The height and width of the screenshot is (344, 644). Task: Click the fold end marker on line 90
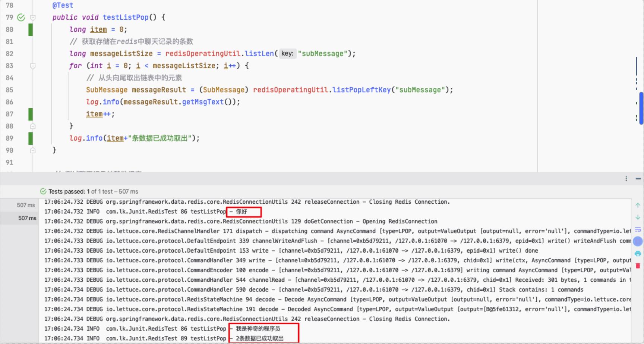33,150
